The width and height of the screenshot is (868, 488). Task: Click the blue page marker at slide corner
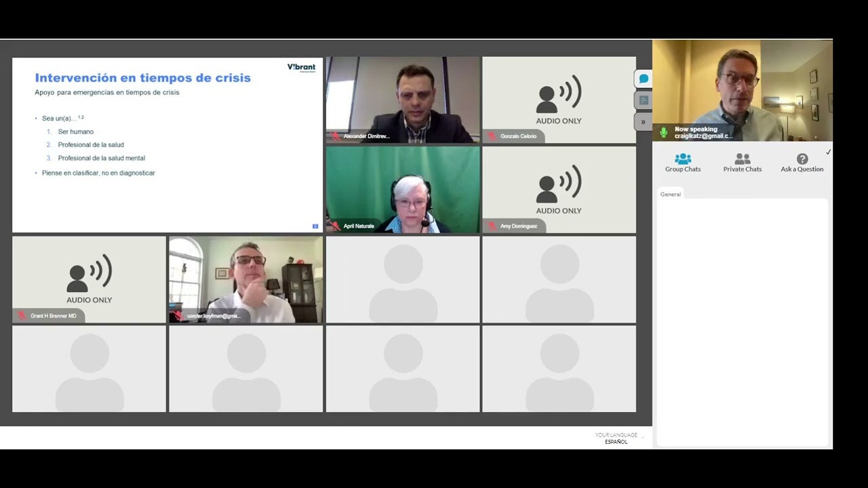(315, 226)
